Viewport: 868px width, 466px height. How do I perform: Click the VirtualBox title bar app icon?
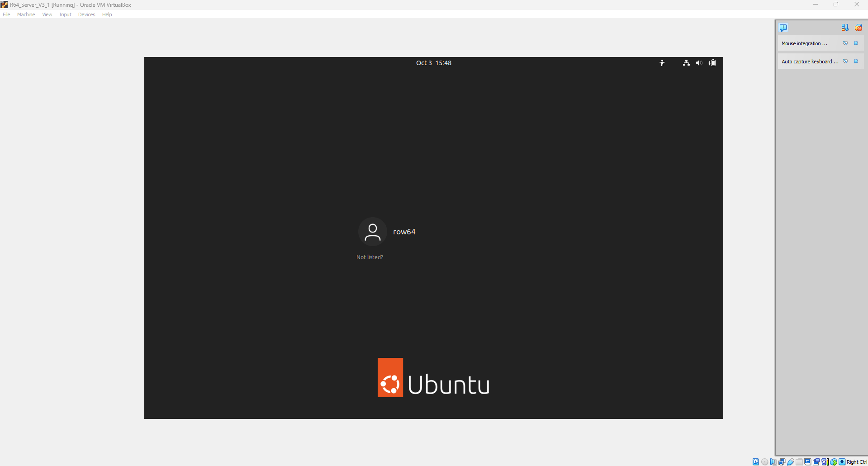point(4,5)
